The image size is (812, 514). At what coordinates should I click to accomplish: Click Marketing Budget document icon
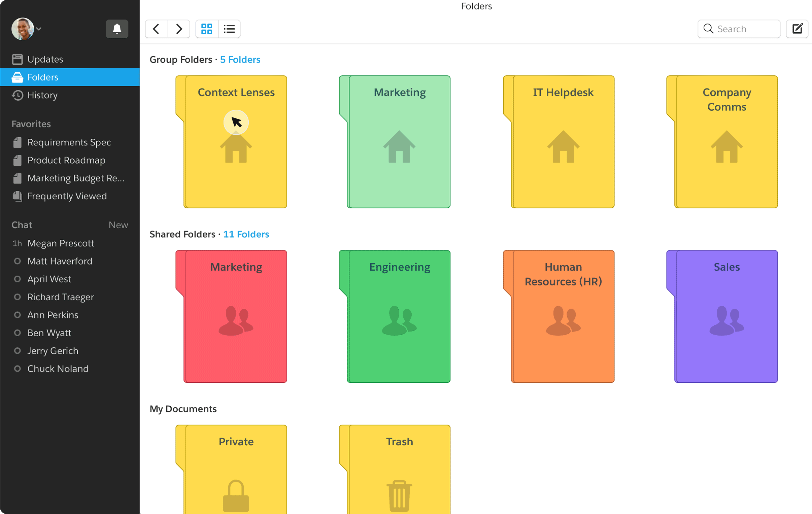click(17, 178)
